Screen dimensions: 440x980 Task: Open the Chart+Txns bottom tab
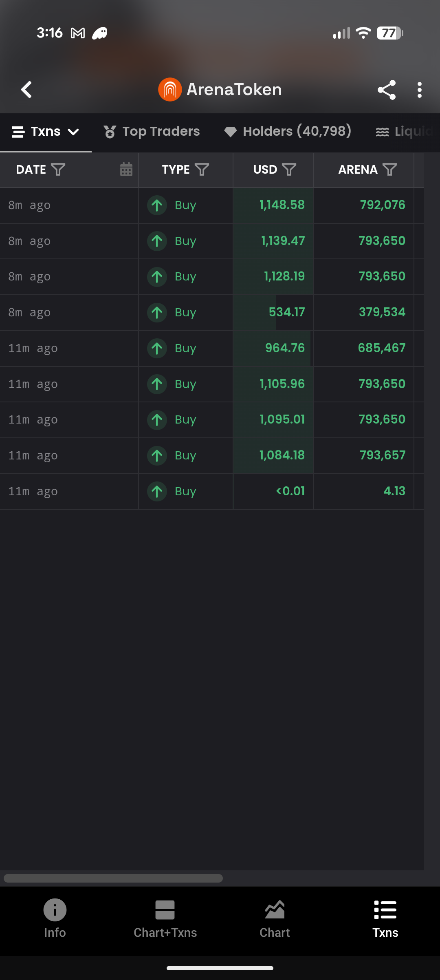pos(165,919)
